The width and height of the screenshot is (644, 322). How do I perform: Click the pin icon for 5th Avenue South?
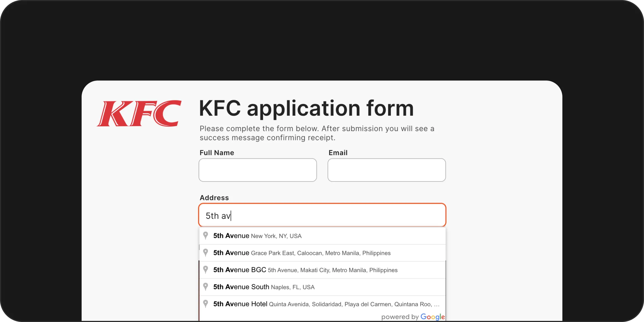pyautogui.click(x=205, y=287)
